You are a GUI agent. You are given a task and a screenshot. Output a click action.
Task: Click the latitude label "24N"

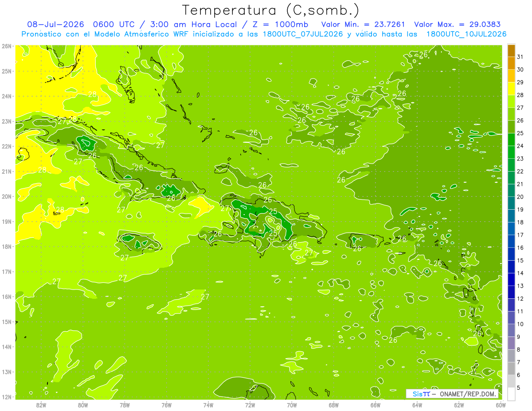point(6,96)
